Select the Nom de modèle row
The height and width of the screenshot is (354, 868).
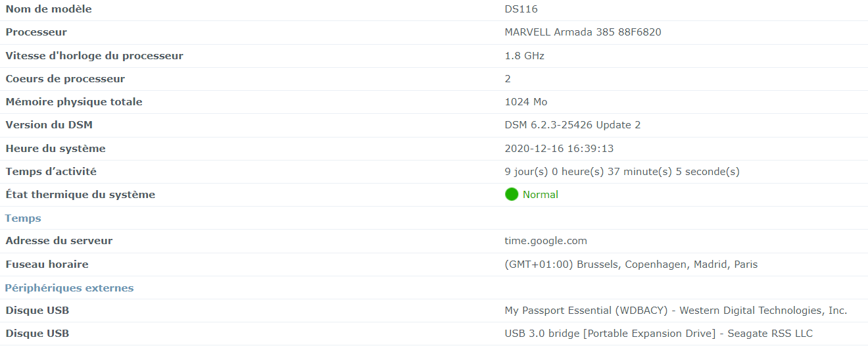(434, 9)
